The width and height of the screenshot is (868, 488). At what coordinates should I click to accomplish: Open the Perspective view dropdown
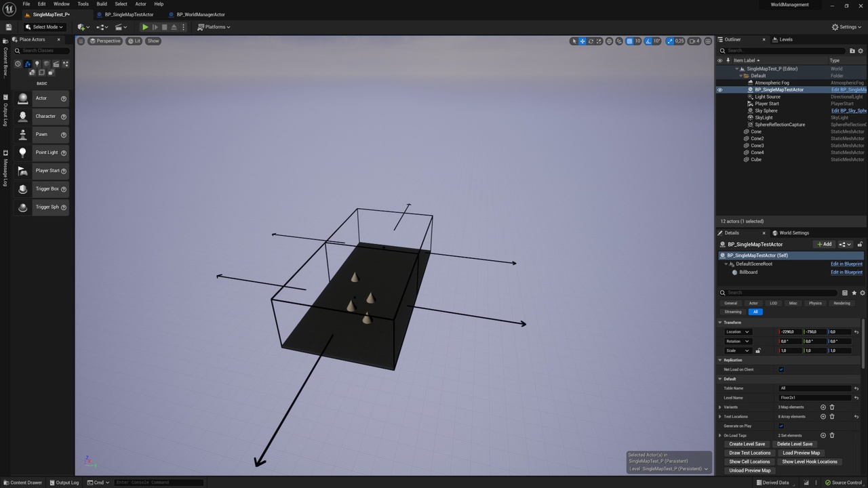105,41
